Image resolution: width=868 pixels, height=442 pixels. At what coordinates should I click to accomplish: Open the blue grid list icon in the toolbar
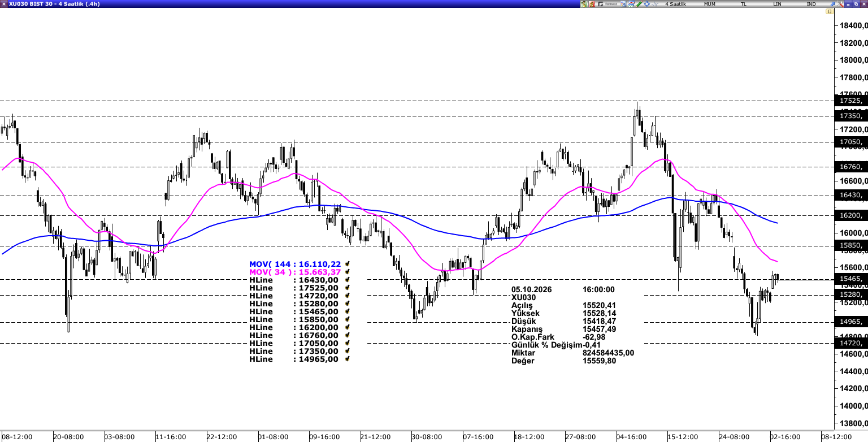pos(623,4)
